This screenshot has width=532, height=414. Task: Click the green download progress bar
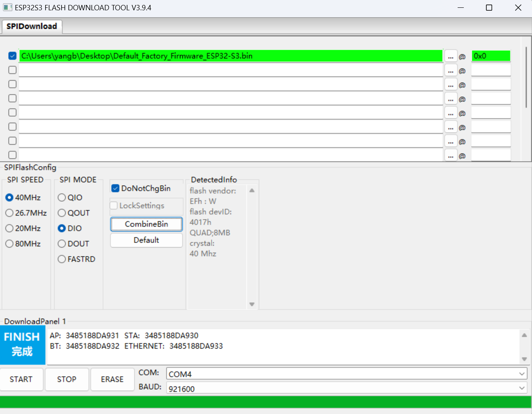pos(266,402)
